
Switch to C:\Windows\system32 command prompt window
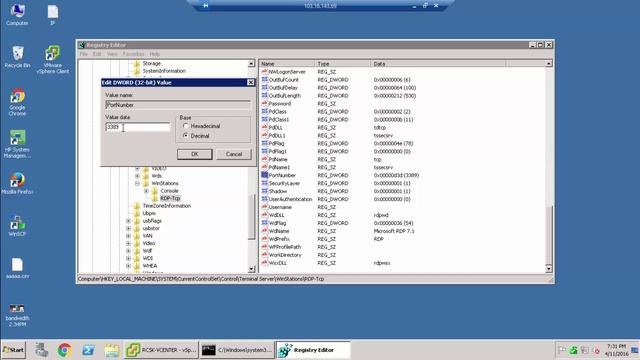point(237,350)
